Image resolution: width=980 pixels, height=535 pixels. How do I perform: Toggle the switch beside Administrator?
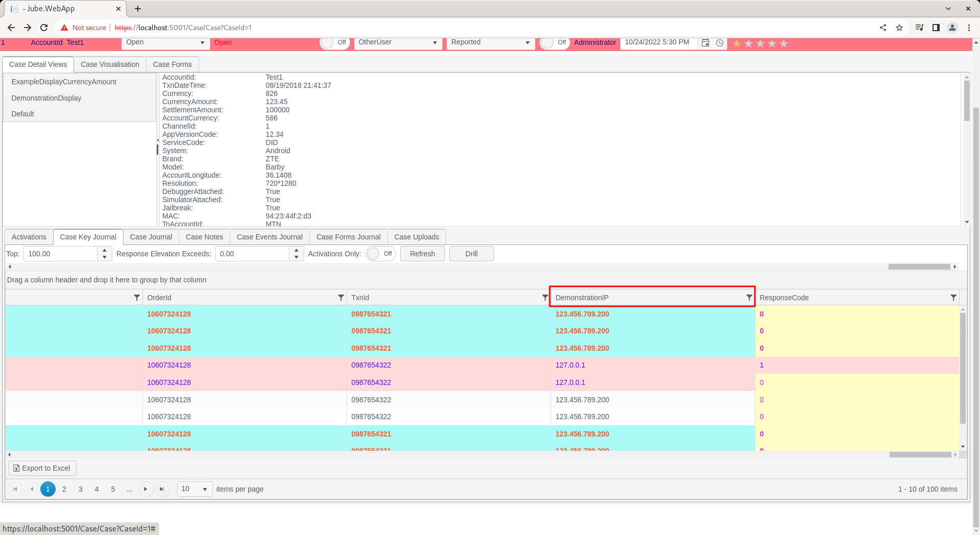[x=555, y=42]
